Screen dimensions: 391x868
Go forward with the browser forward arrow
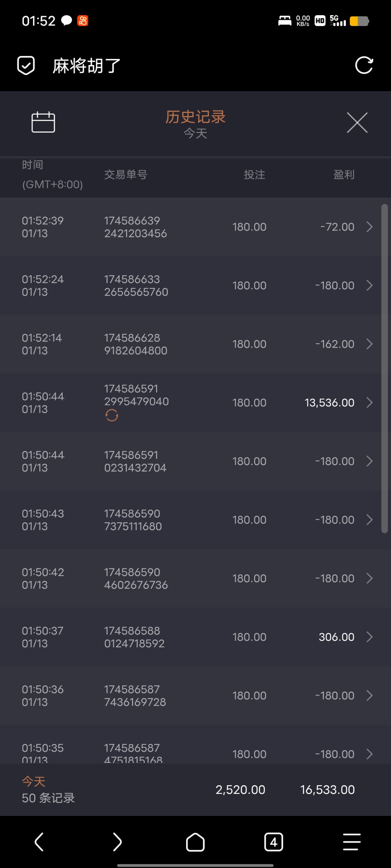(x=117, y=842)
